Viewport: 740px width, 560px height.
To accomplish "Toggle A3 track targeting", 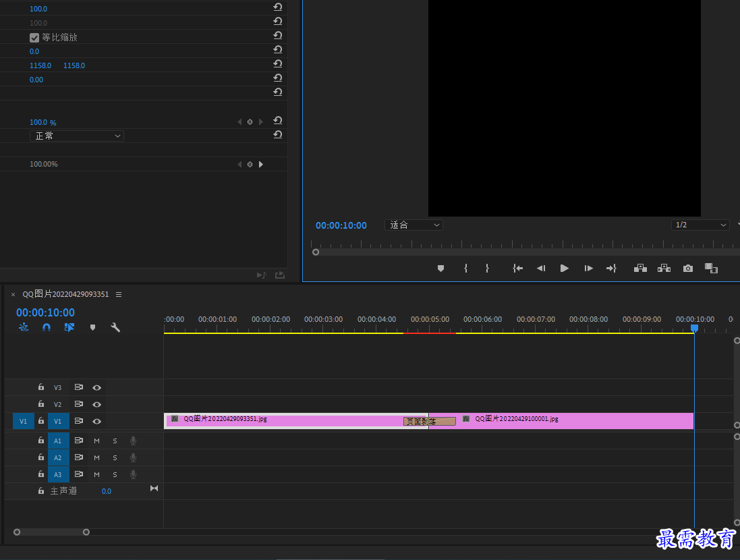I will pyautogui.click(x=58, y=474).
